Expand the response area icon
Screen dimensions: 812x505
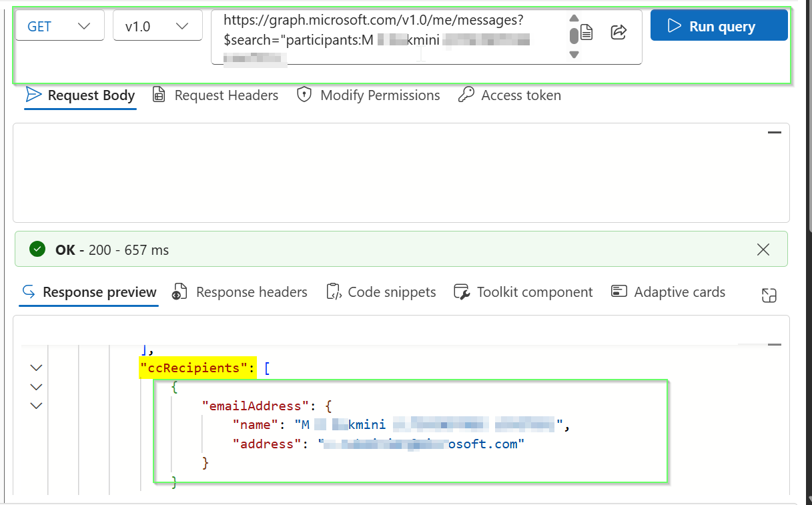[x=769, y=296]
